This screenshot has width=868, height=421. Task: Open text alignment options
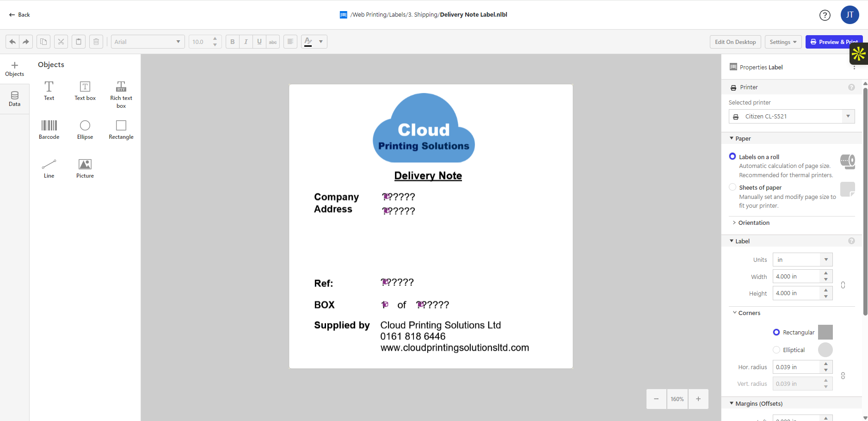[x=290, y=42]
